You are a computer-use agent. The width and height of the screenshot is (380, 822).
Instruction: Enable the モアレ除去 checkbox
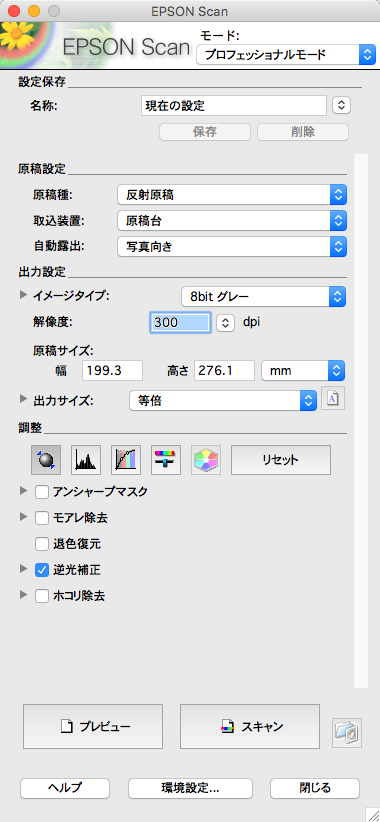tap(42, 518)
